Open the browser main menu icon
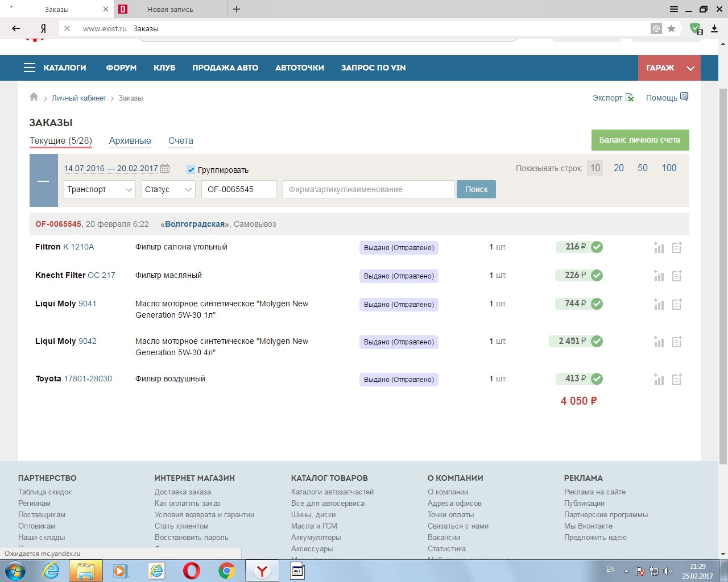The width and height of the screenshot is (728, 582). 674,9
